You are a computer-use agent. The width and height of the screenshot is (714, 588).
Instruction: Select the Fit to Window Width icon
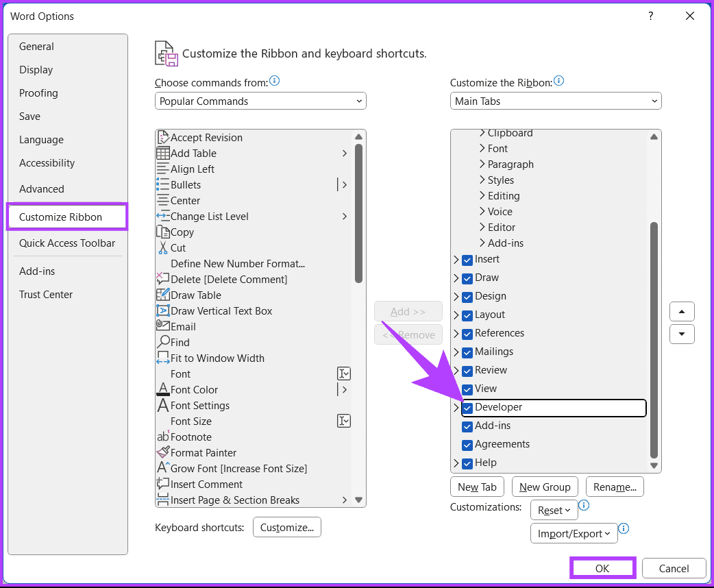click(163, 358)
